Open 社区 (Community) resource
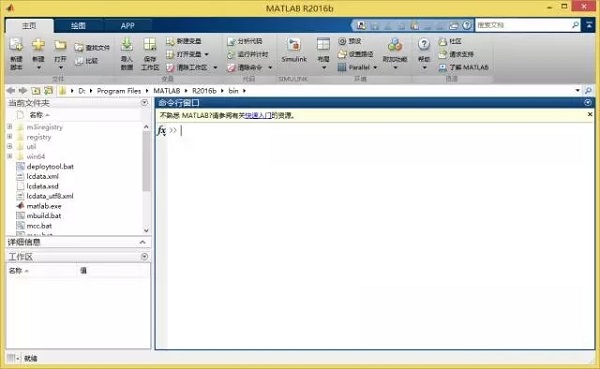Image resolution: width=600 pixels, height=369 pixels. click(450, 41)
